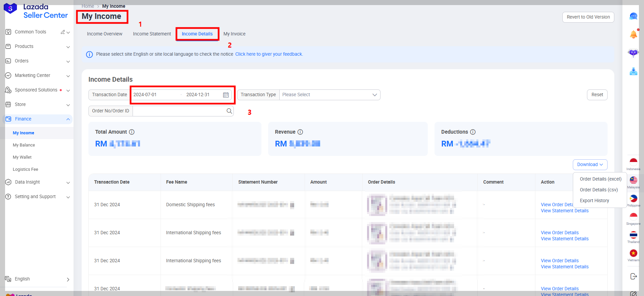Expand the Products menu
This screenshot has width=644, height=296.
pos(68,47)
